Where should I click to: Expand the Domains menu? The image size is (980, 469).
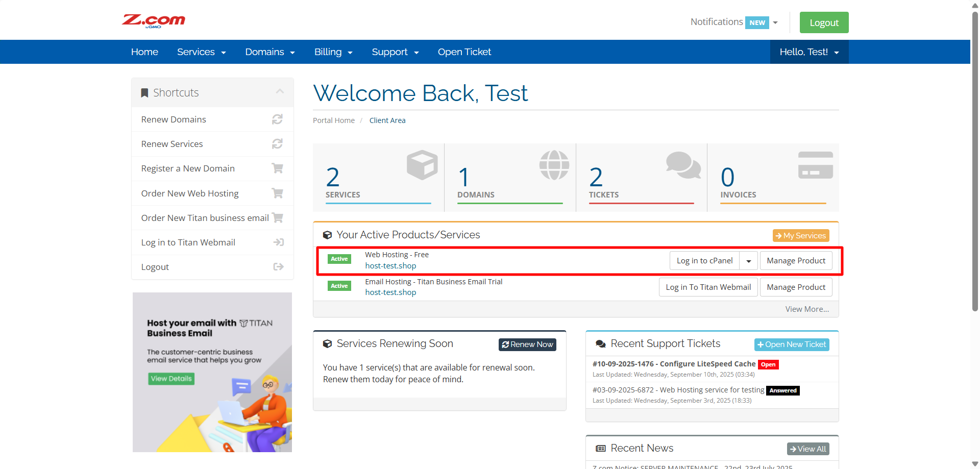coord(270,52)
